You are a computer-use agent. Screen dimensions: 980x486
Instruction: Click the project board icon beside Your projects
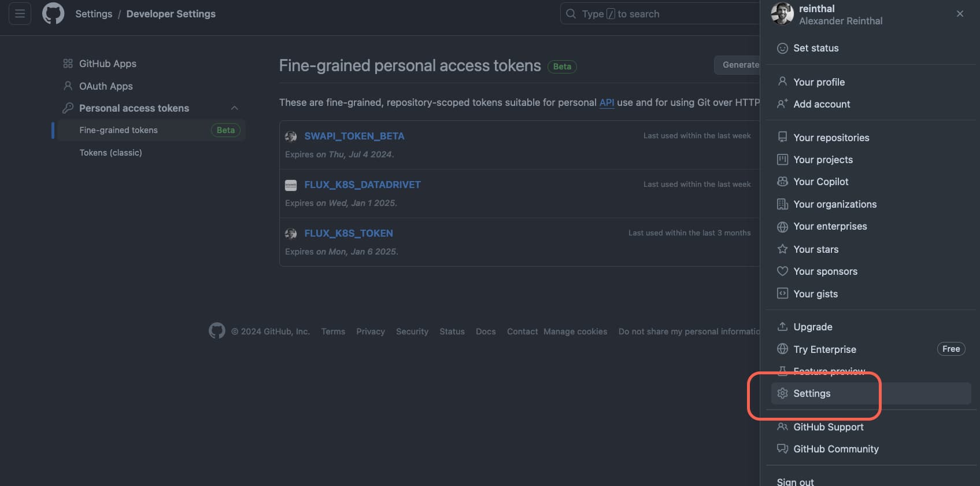pos(782,159)
